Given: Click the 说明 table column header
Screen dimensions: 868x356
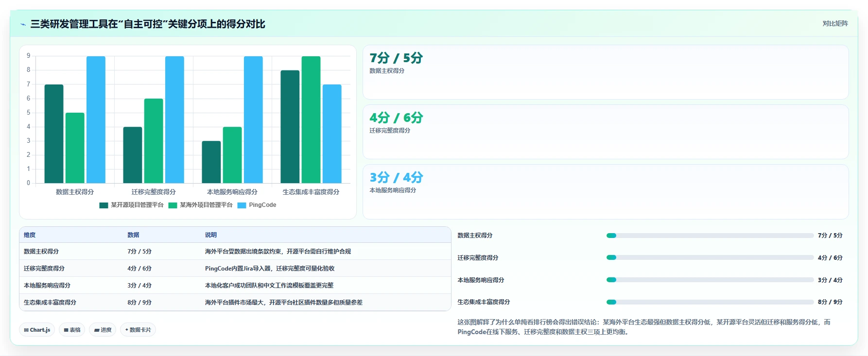Looking at the screenshot, I should click(x=211, y=235).
